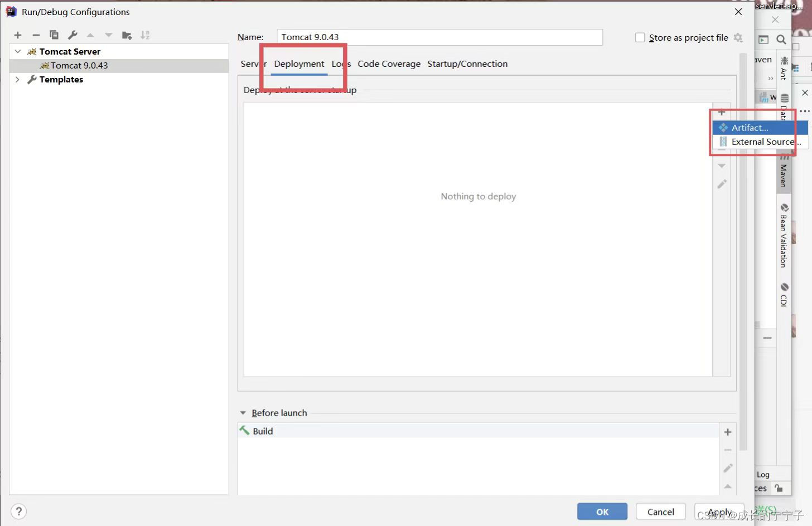Confirm with the OK button
This screenshot has width=812, height=526.
coord(602,512)
